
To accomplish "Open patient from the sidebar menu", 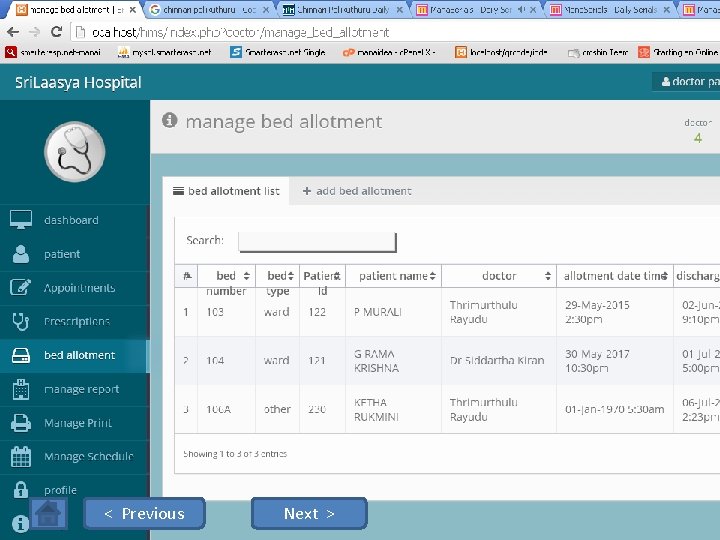I will pos(75,254).
